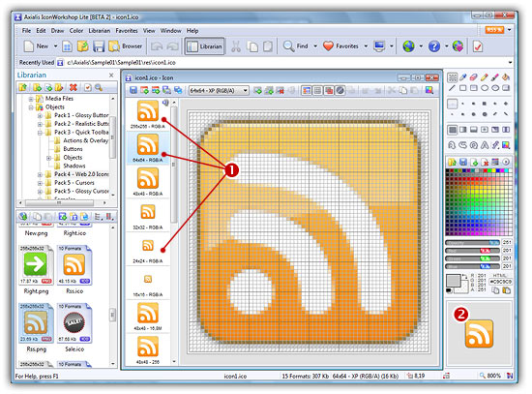Image resolution: width=532 pixels, height=394 pixels.
Task: Select the Line drawing tool
Action: coord(452,88)
